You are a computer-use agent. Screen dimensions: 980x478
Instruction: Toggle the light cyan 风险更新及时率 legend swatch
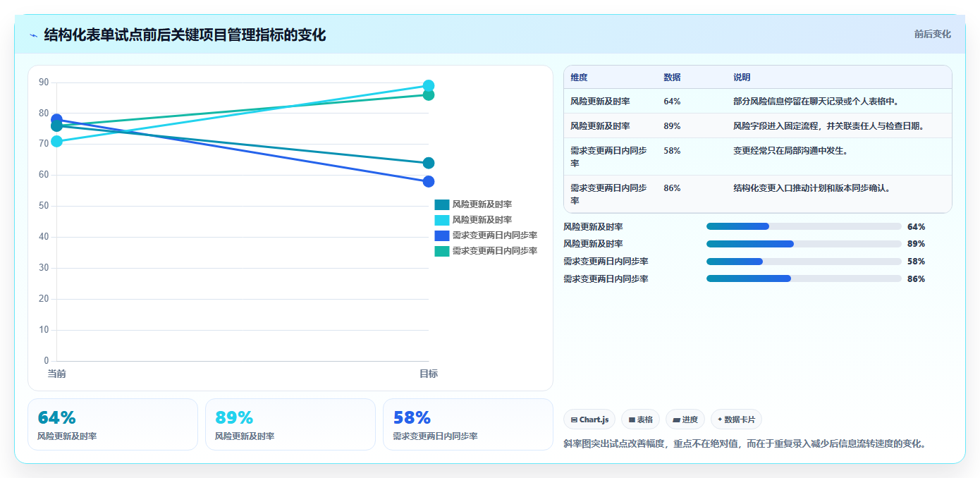click(x=442, y=220)
